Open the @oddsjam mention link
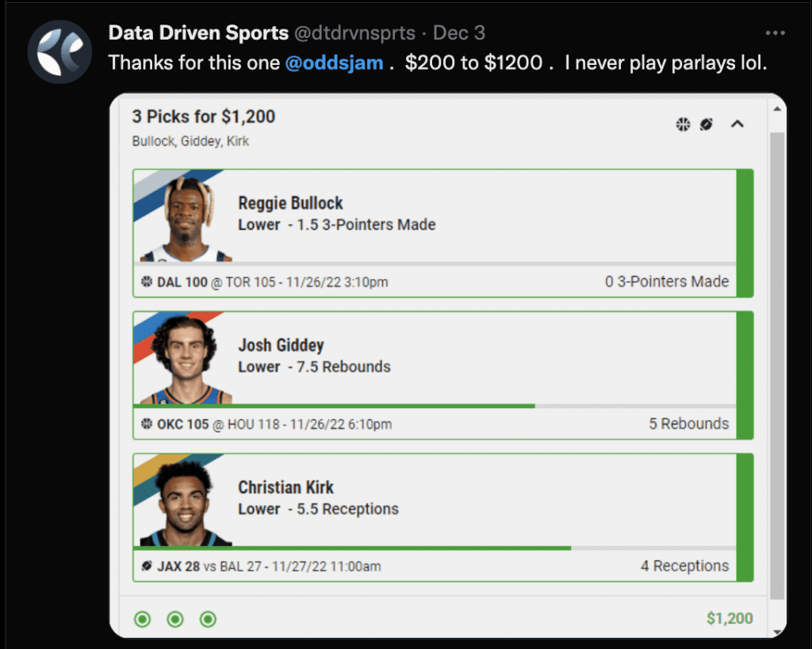The width and height of the screenshot is (812, 649). pyautogui.click(x=334, y=63)
